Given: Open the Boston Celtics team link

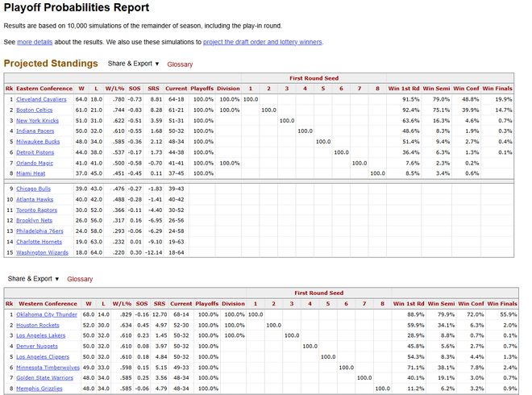Looking at the screenshot, I should (x=35, y=110).
